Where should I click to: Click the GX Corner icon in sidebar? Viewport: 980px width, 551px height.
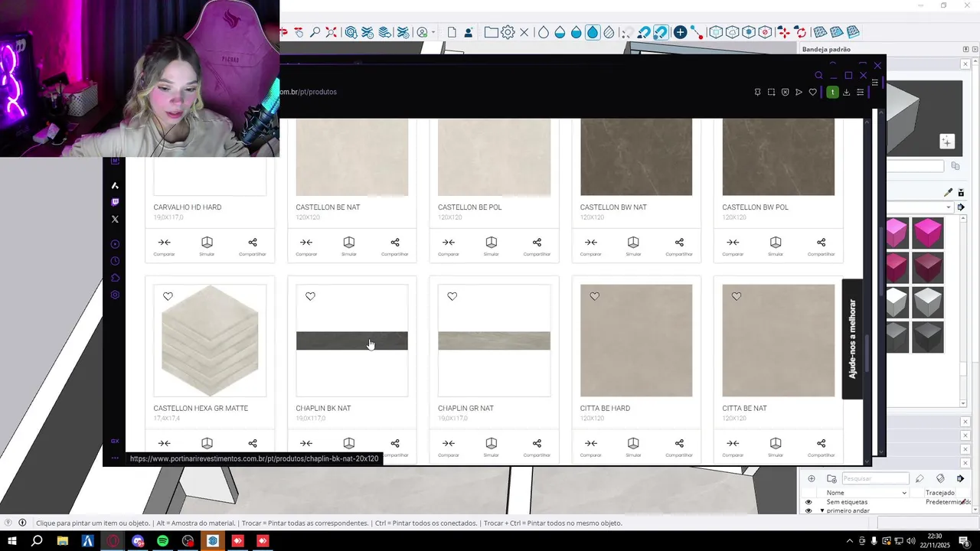coord(115,441)
